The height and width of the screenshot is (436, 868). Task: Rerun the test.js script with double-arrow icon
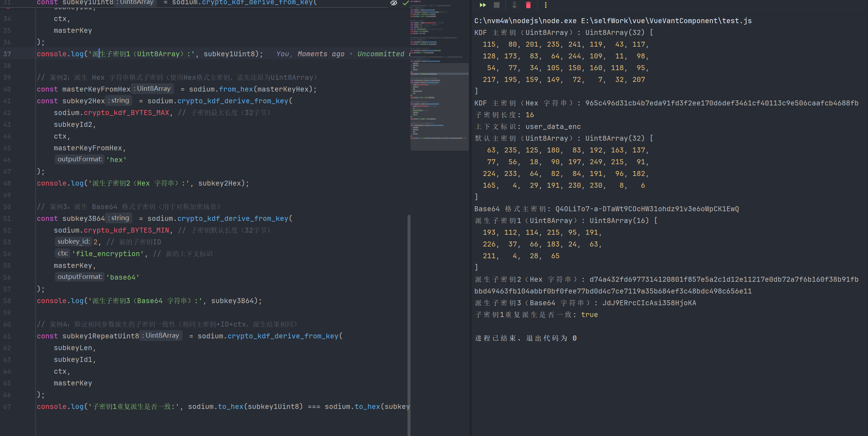coord(483,5)
